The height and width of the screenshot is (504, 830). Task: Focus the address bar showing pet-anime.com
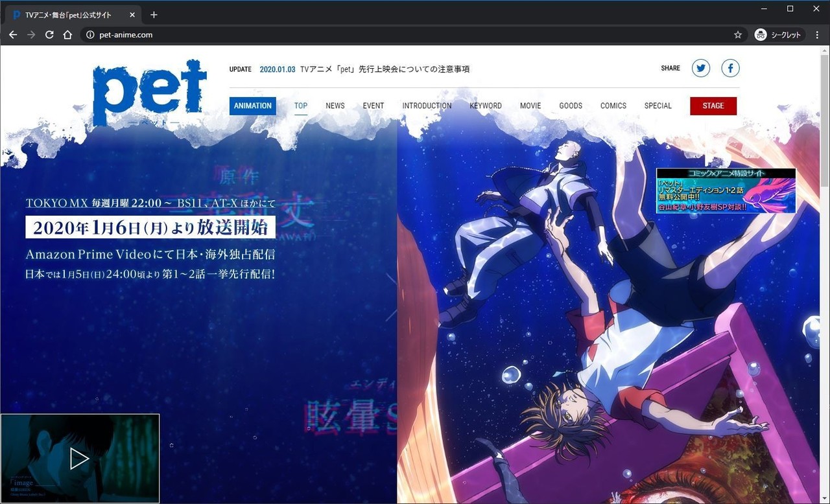[415, 35]
